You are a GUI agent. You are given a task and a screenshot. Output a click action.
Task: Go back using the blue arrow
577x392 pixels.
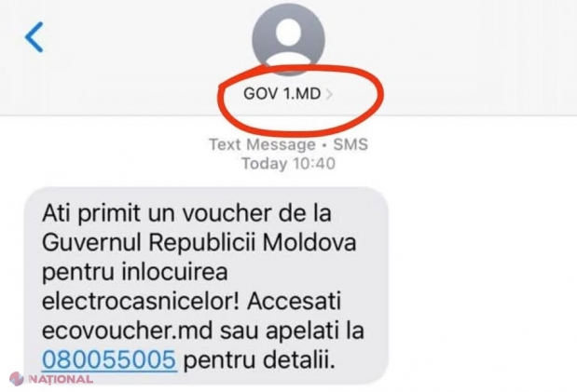coord(34,36)
